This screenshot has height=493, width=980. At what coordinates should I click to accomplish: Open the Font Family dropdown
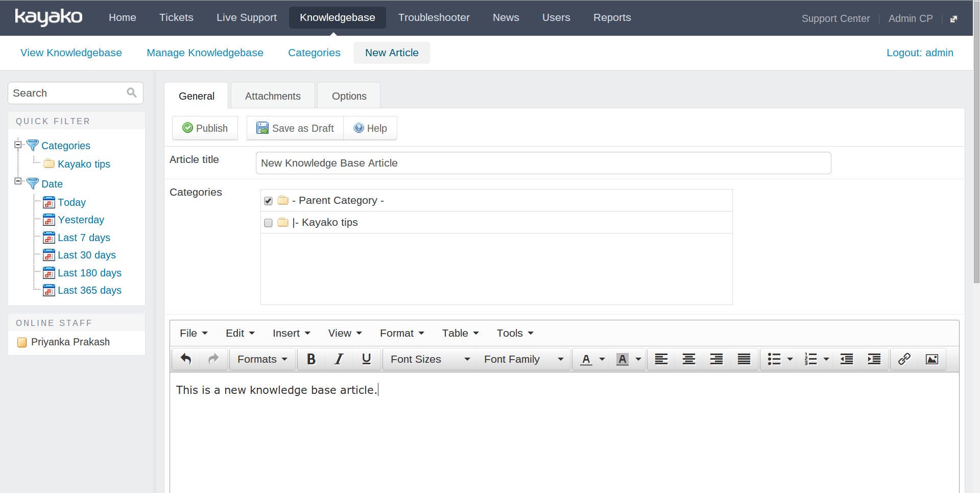tap(523, 359)
